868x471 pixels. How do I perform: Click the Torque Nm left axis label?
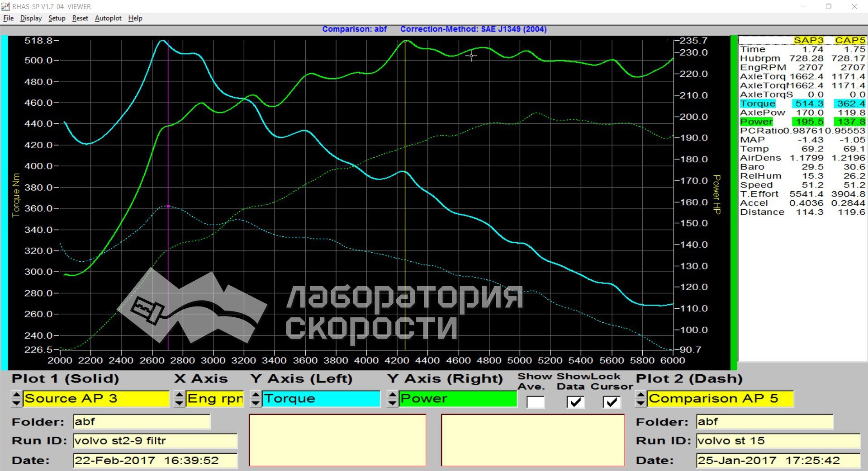coord(16,195)
